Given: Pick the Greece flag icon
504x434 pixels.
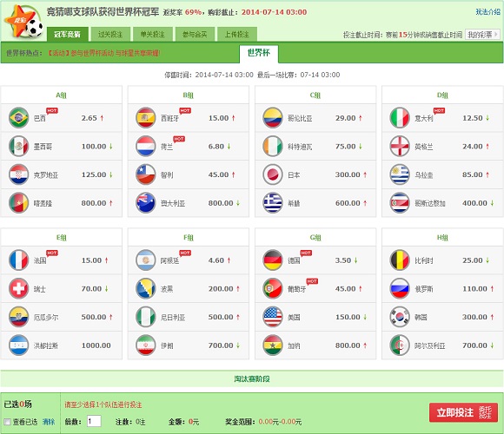Looking at the screenshot, I should pos(273,203).
